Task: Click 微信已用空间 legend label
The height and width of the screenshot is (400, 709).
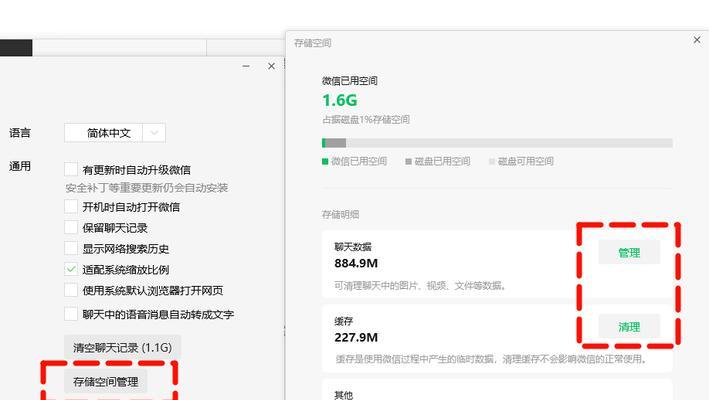Action: (x=359, y=161)
